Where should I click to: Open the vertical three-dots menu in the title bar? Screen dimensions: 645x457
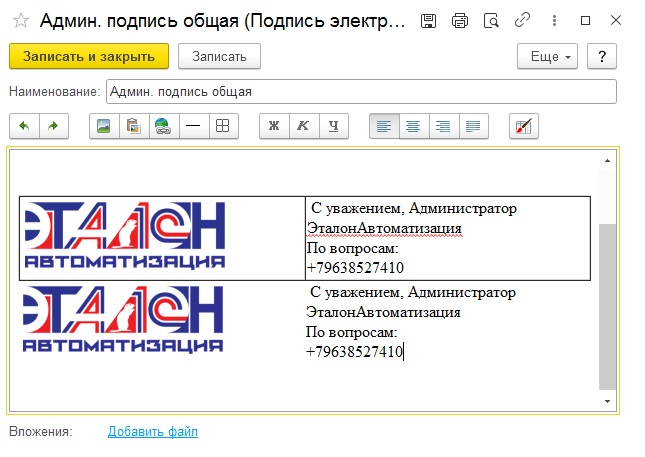[553, 20]
